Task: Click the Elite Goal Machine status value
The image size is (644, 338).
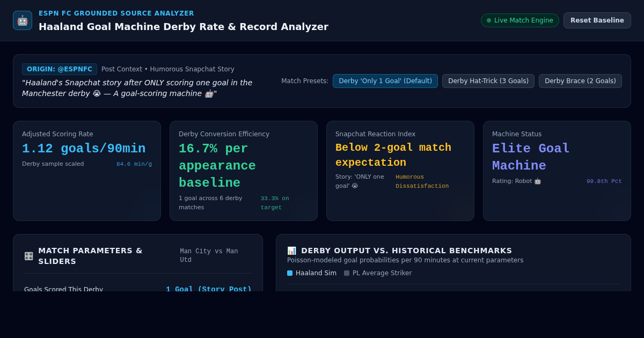Action: click(531, 157)
